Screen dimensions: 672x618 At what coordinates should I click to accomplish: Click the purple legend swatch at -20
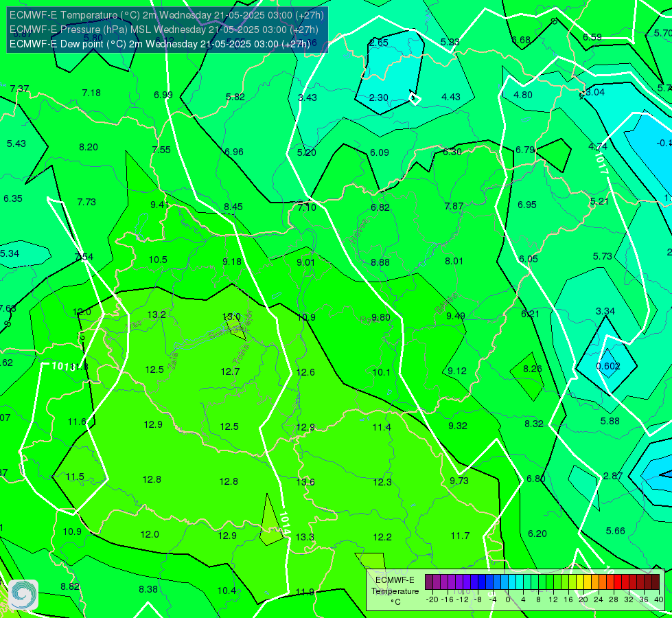429,582
